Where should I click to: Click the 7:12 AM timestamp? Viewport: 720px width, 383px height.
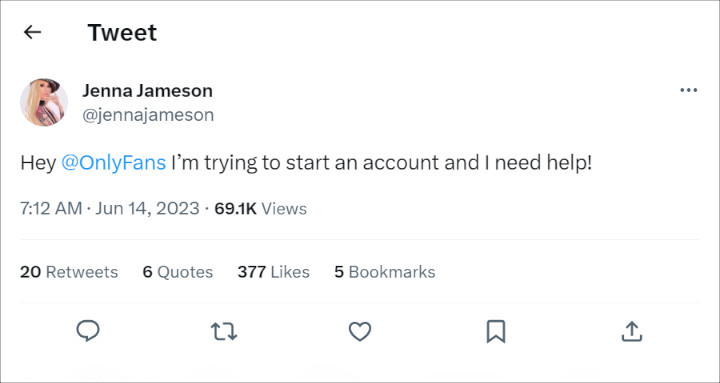[51, 209]
